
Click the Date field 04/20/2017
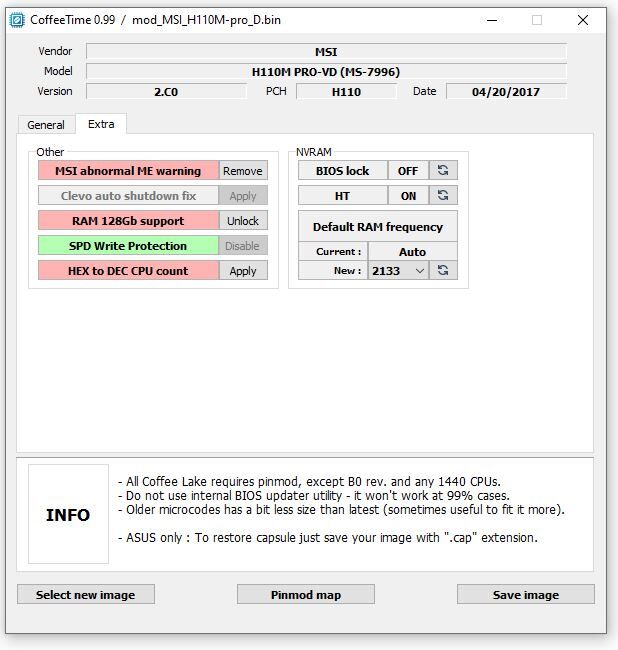pyautogui.click(x=506, y=92)
